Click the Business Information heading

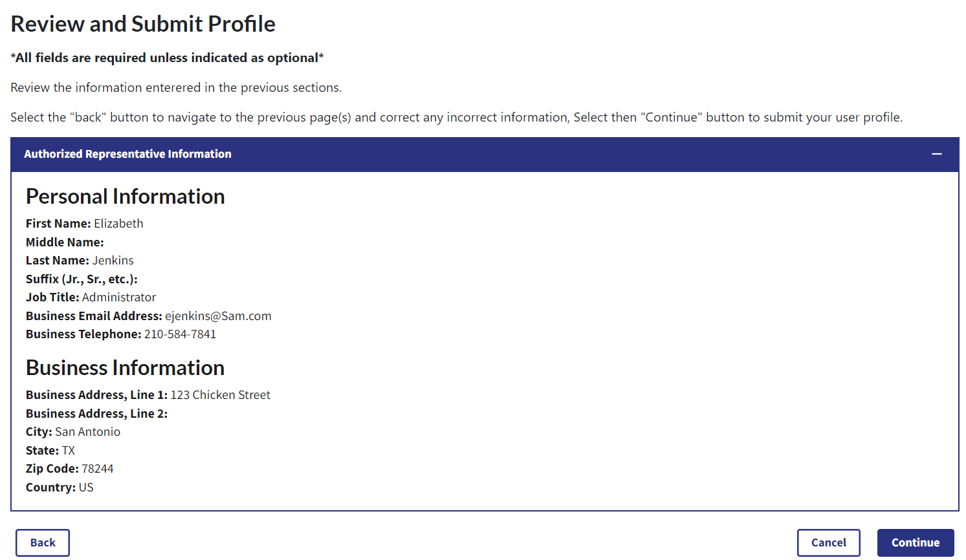coord(125,368)
